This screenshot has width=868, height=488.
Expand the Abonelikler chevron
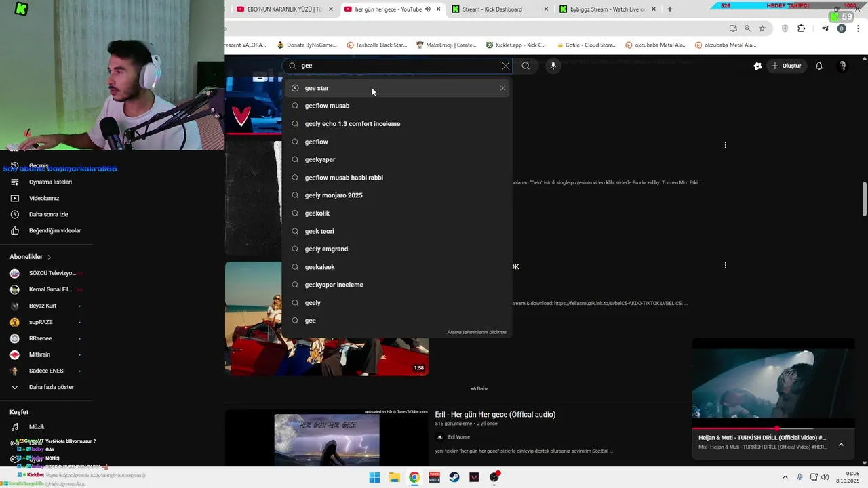click(50, 257)
